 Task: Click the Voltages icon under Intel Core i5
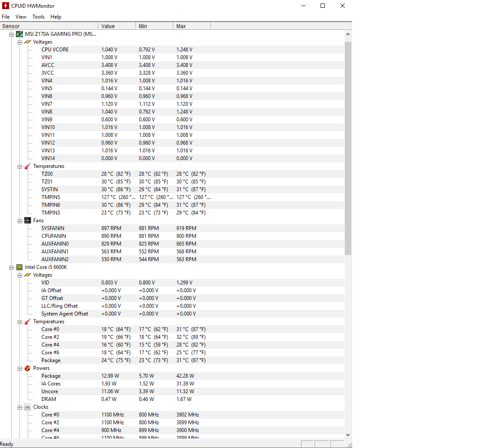tap(28, 275)
